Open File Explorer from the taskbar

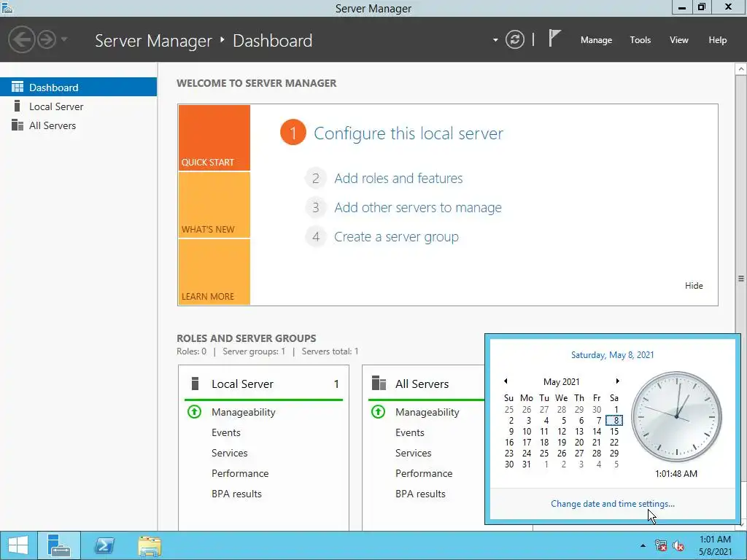pos(150,545)
